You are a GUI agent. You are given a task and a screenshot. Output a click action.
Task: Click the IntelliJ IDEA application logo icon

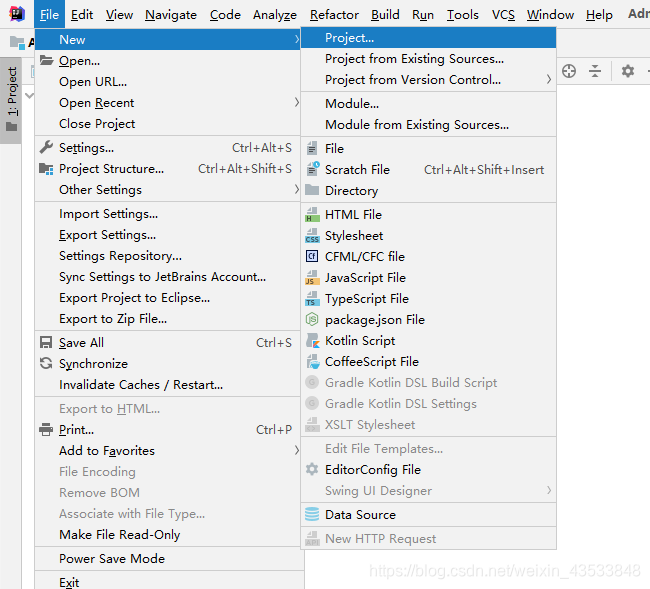tap(17, 14)
